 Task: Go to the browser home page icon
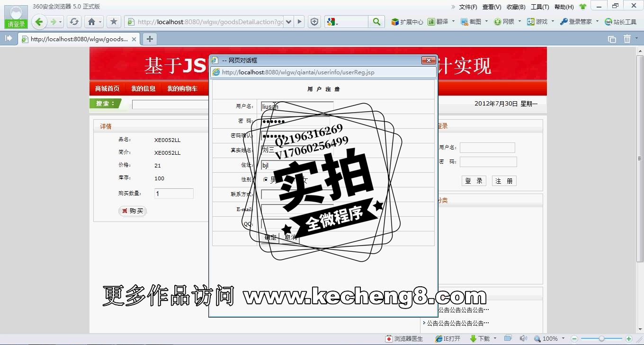[92, 22]
